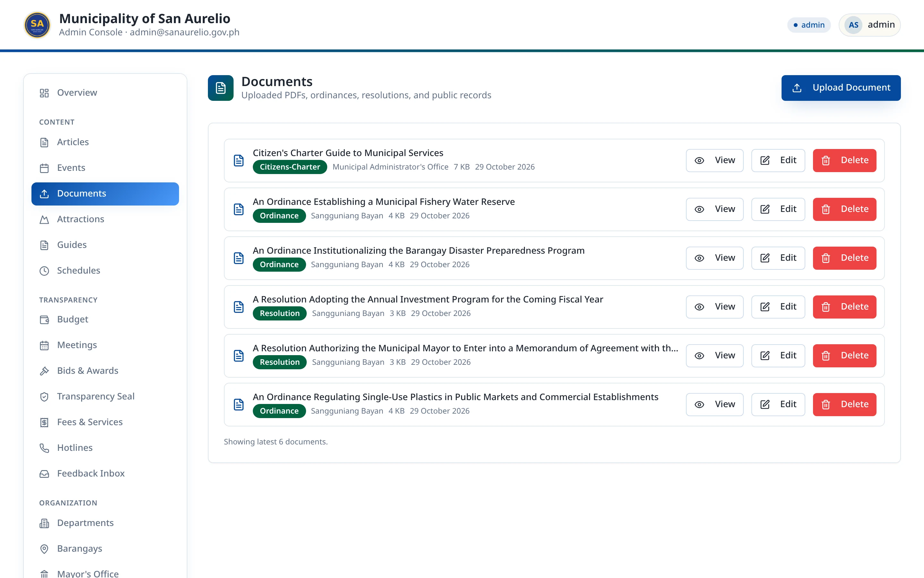Click the file icon beside Fishery Water Reserve
This screenshot has width=924, height=578.
click(239, 209)
